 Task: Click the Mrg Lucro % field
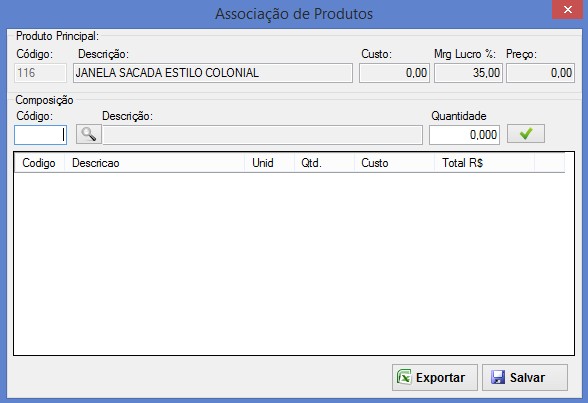[x=468, y=73]
